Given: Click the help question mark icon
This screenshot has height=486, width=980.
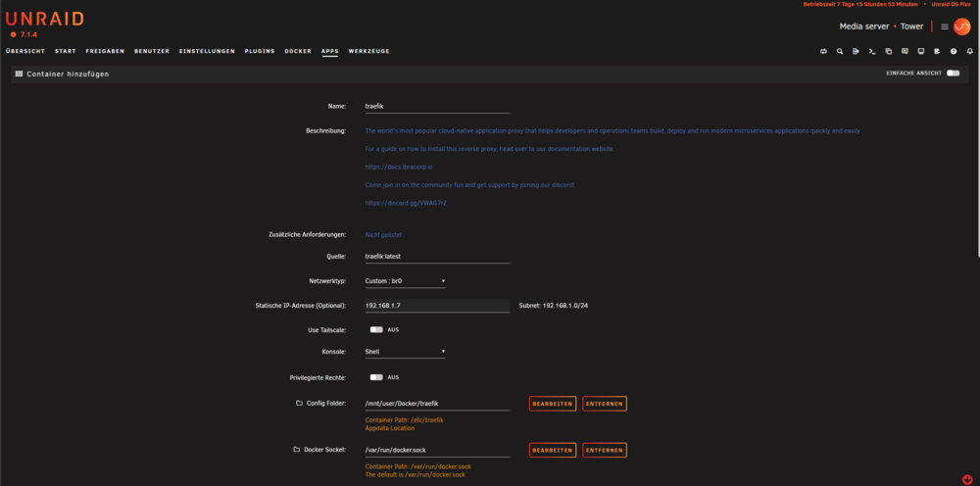Looking at the screenshot, I should point(954,51).
